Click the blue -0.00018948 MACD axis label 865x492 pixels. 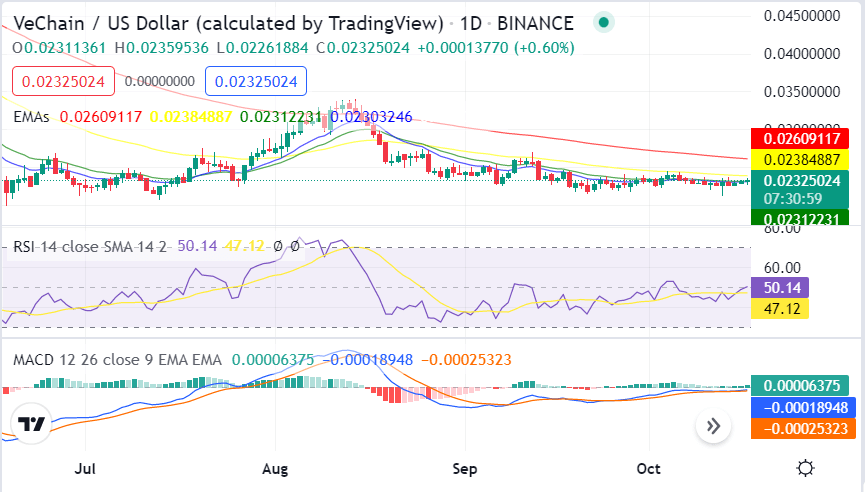(x=803, y=408)
